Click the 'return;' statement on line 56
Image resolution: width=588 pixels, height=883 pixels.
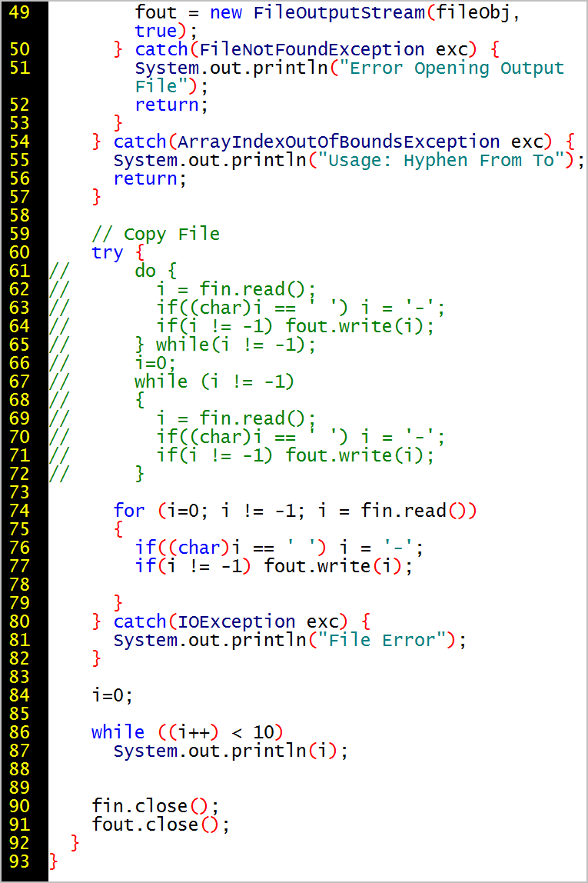(x=150, y=178)
